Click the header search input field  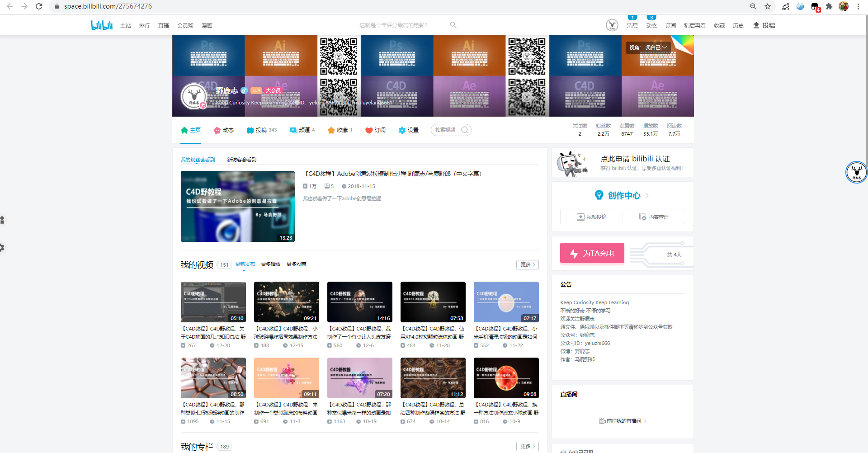click(x=402, y=25)
